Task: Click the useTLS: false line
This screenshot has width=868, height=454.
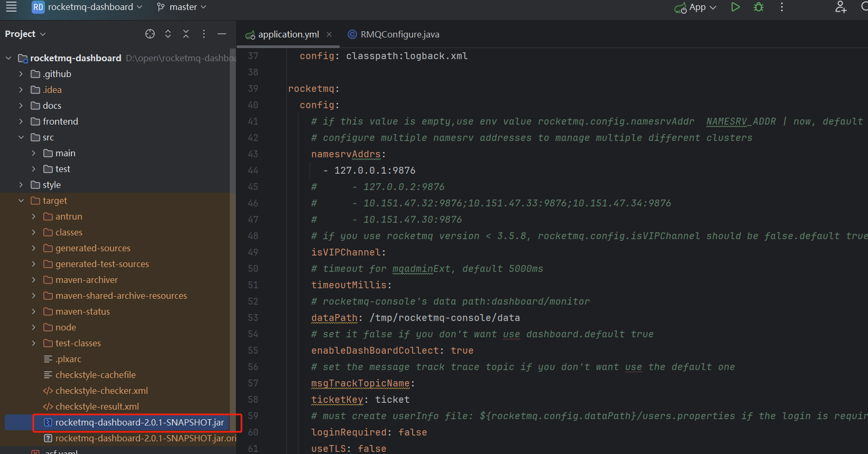Action: coord(349,449)
